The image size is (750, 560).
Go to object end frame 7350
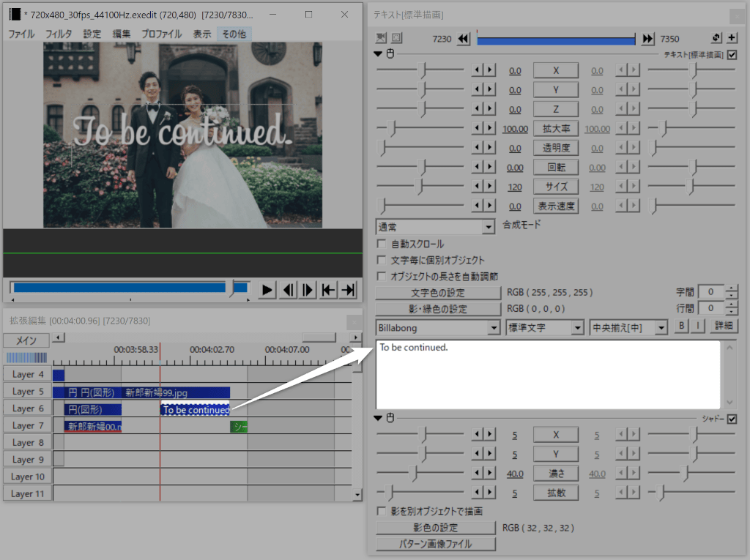point(647,39)
